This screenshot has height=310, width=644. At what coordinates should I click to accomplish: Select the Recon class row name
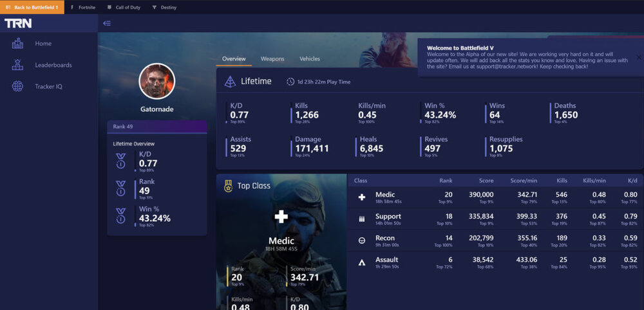pyautogui.click(x=385, y=238)
